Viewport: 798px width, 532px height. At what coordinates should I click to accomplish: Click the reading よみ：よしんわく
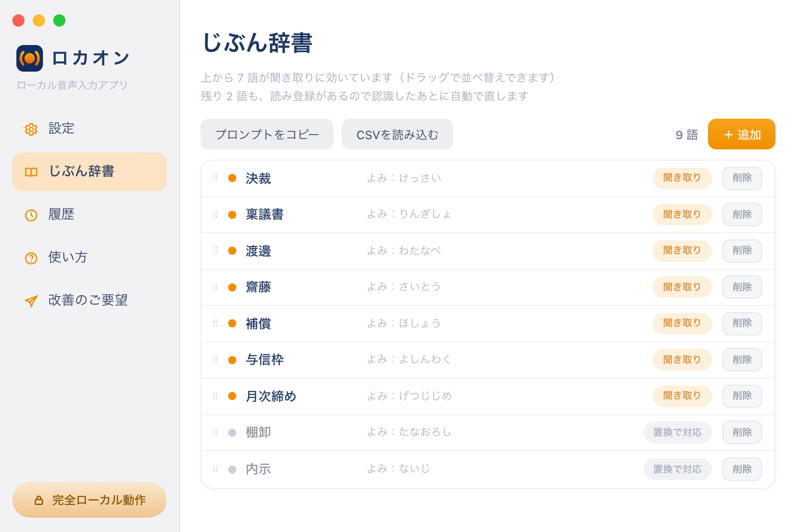tap(409, 360)
